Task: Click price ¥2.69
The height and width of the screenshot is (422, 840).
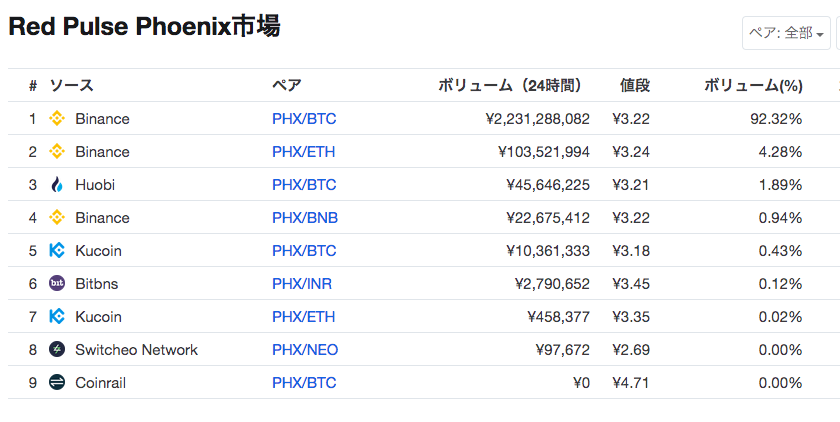Action: (631, 350)
